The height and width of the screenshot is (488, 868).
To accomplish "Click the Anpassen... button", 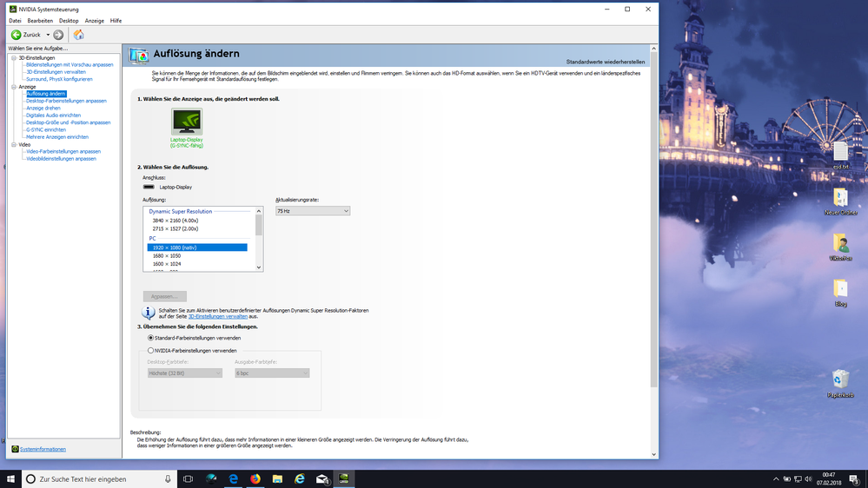I will point(164,297).
